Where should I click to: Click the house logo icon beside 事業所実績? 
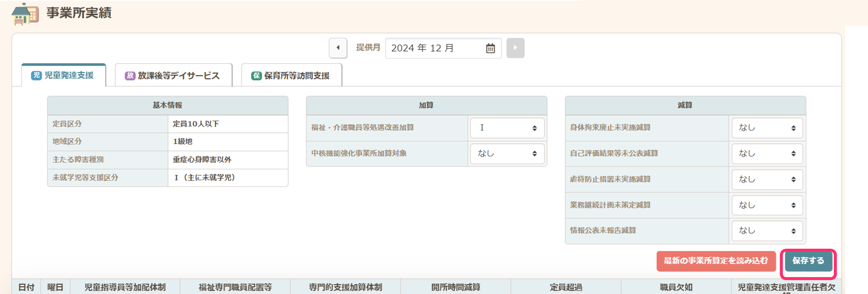pyautogui.click(x=25, y=14)
